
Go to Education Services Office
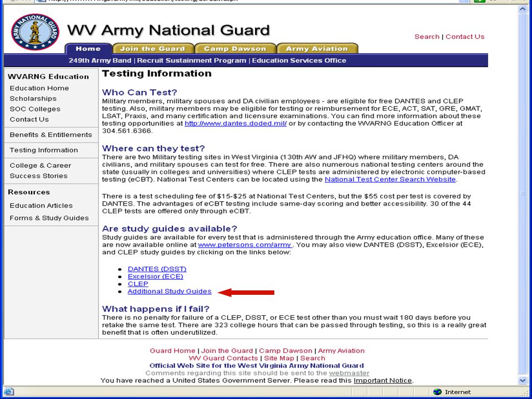coord(299,60)
